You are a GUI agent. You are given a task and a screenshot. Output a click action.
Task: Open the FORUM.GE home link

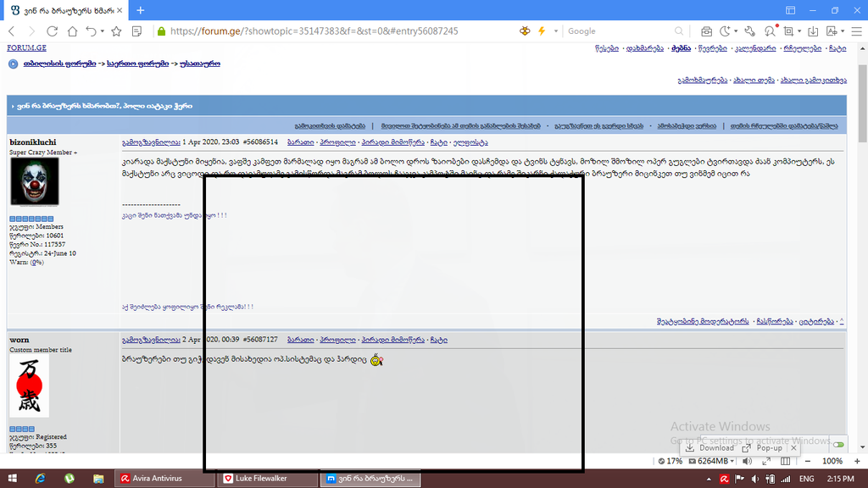26,48
